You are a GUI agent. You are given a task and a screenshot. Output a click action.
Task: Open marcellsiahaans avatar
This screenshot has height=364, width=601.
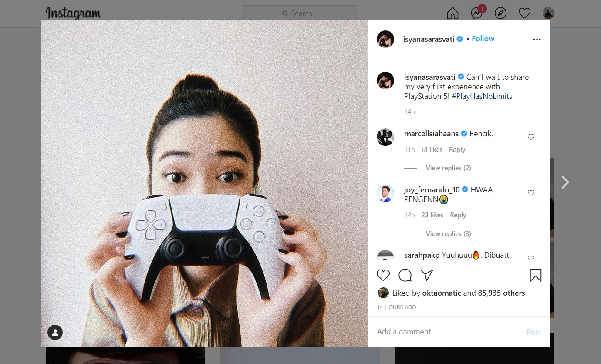385,137
